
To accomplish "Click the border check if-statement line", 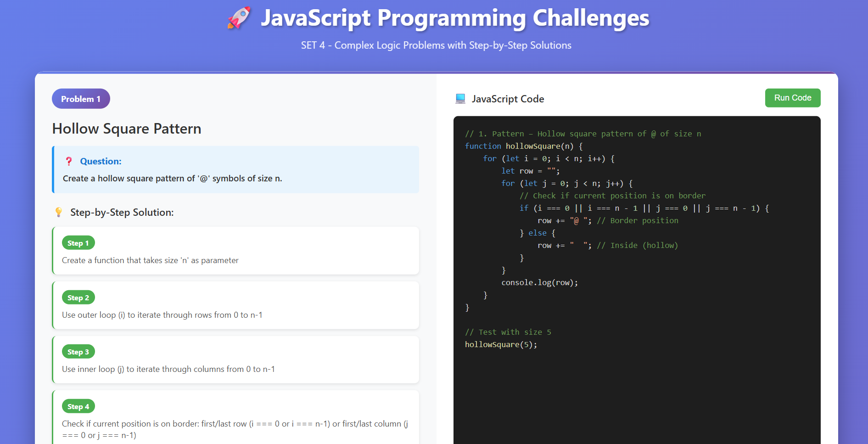I will [x=644, y=208].
